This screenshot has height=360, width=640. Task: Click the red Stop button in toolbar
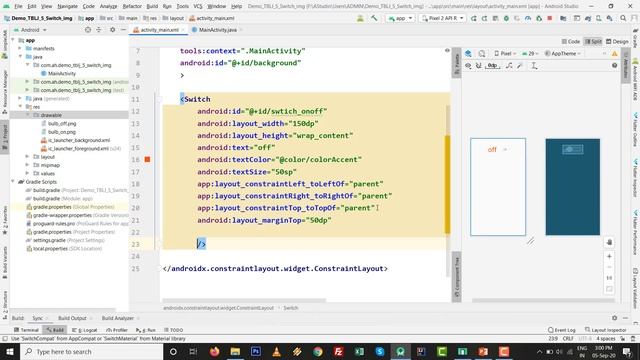click(550, 18)
